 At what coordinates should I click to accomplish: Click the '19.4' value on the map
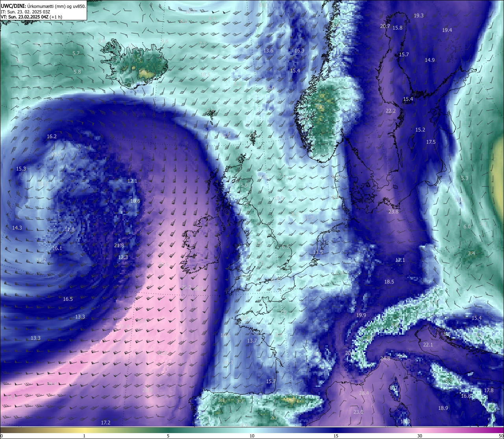coord(447,30)
